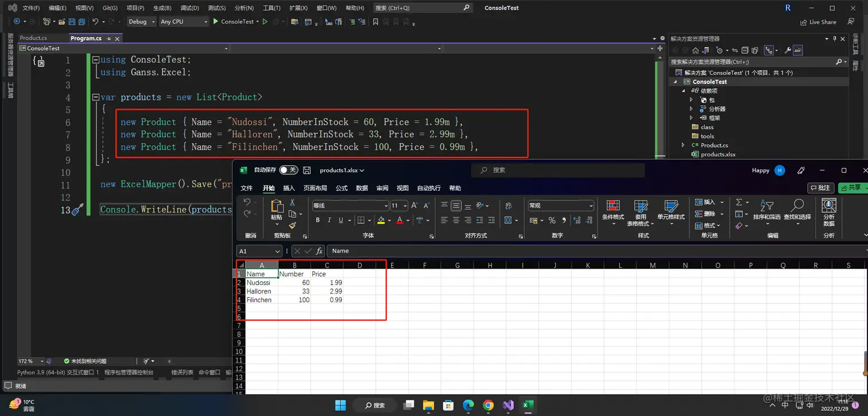The height and width of the screenshot is (416, 868).
Task: Click the Excel Share button
Action: [852, 188]
